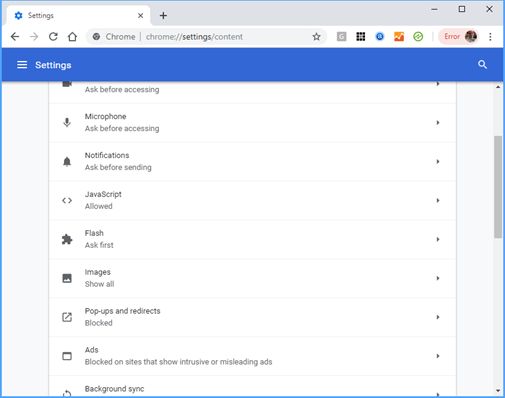Open JavaScript row label
The image size is (505, 398).
[103, 194]
